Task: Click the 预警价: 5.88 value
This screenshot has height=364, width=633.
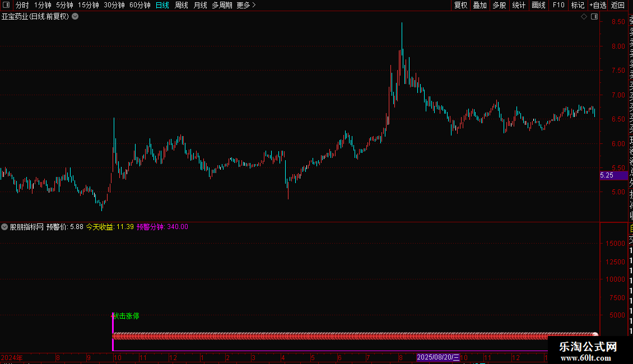Action: [x=65, y=227]
